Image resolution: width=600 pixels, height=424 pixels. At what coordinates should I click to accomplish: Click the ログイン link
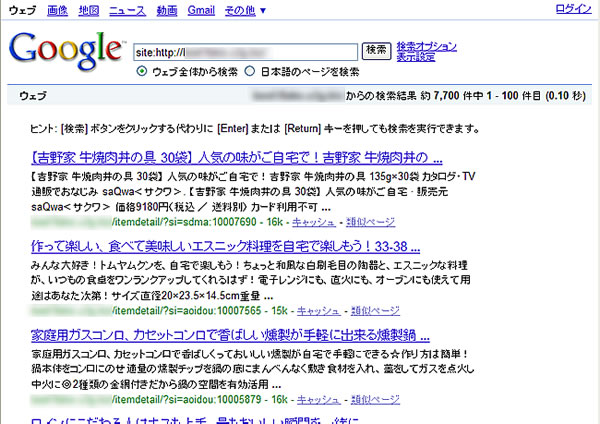click(573, 9)
